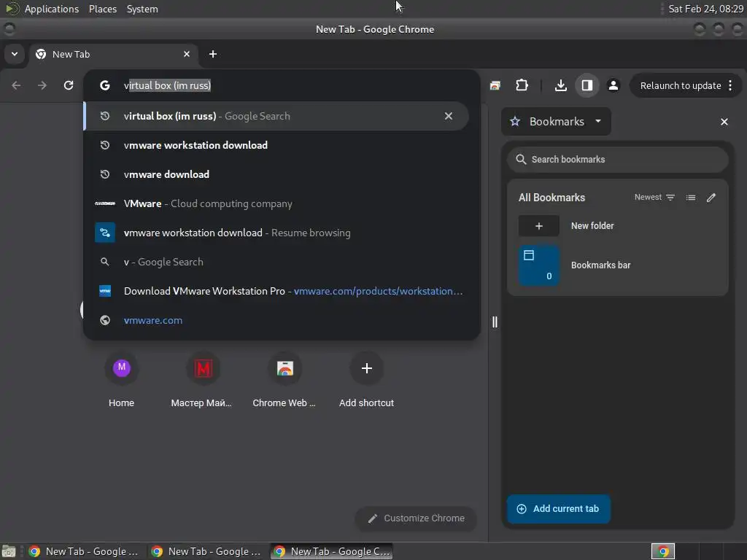Close the New Tab tab
747x560 pixels.
click(x=187, y=54)
